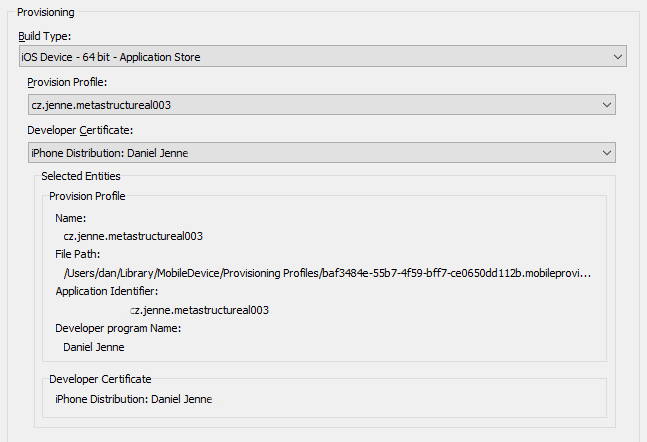The width and height of the screenshot is (647, 442).
Task: Select the truncated mobileprovision file path text
Action: (x=327, y=273)
